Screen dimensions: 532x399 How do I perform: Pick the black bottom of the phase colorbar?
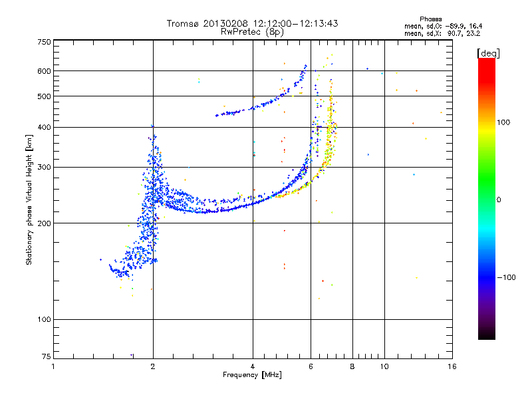pos(487,335)
